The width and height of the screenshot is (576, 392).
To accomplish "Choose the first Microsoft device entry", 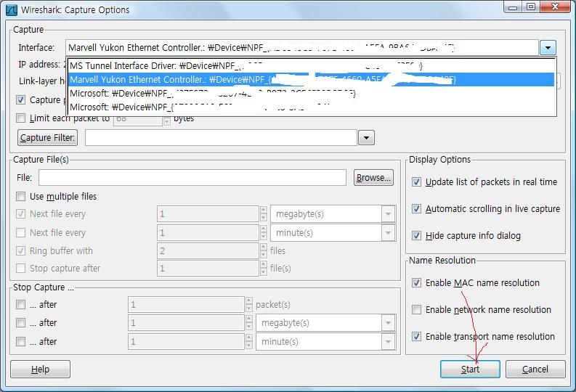I will tap(311, 93).
